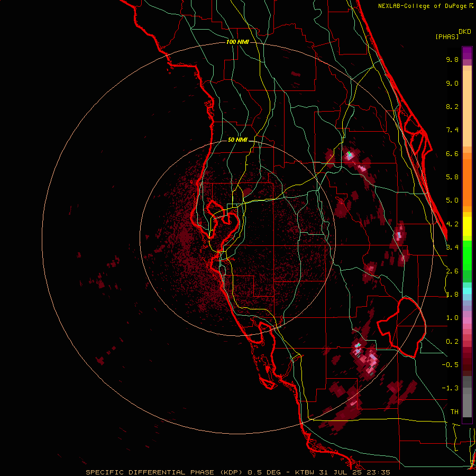Screen dimensions: 476x476
Task: Select the 7.4 scale value
Action: [452, 130]
